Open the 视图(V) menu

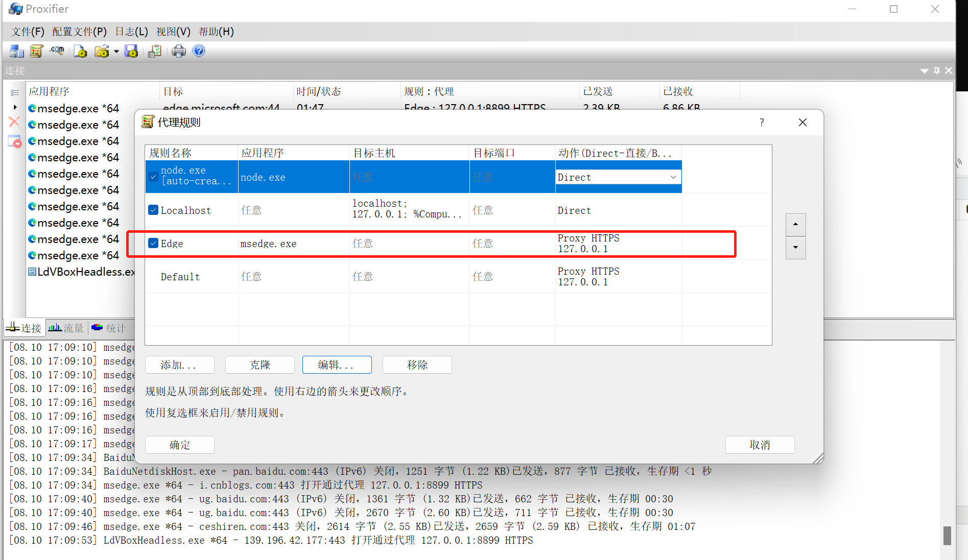(x=173, y=32)
